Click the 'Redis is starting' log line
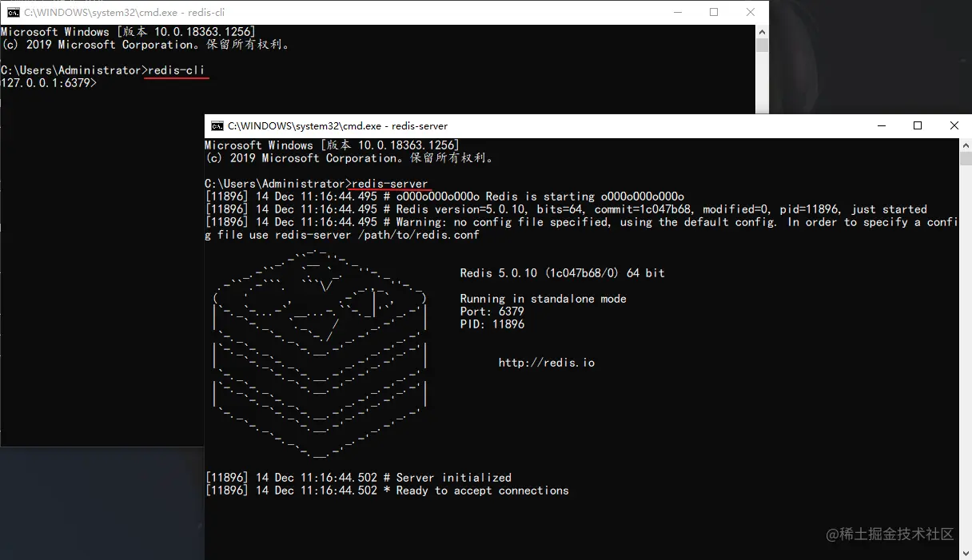Image resolution: width=972 pixels, height=560 pixels. [x=444, y=197]
